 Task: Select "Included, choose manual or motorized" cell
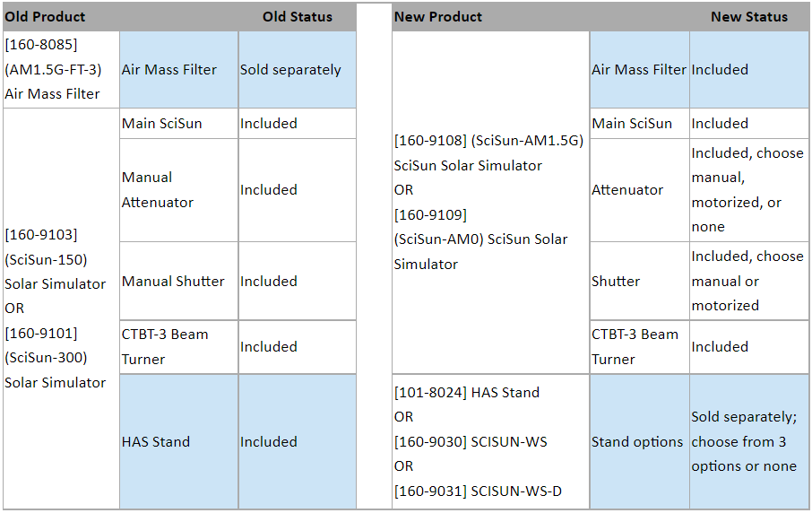point(748,281)
